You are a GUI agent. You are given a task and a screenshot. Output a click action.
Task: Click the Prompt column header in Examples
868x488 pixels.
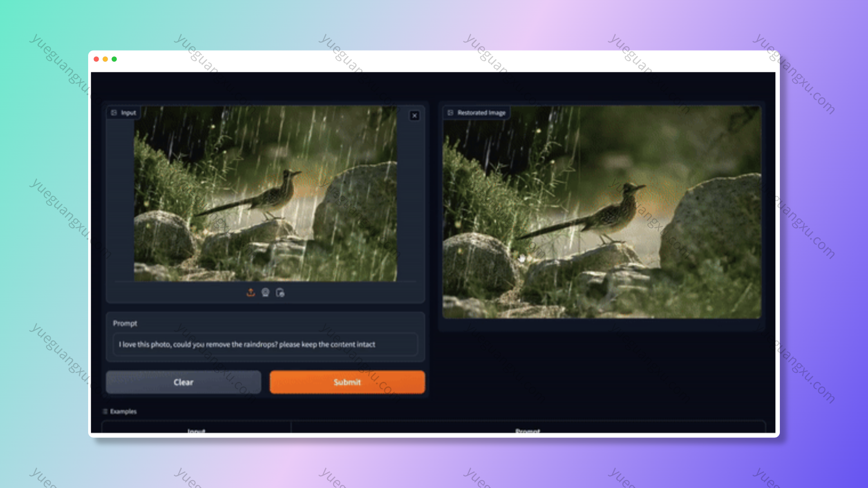pyautogui.click(x=528, y=431)
